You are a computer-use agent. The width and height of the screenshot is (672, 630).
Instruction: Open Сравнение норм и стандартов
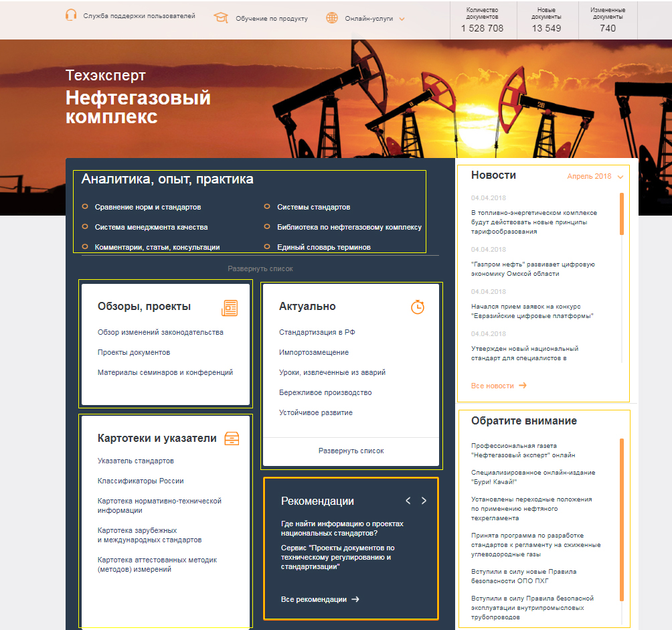click(147, 208)
